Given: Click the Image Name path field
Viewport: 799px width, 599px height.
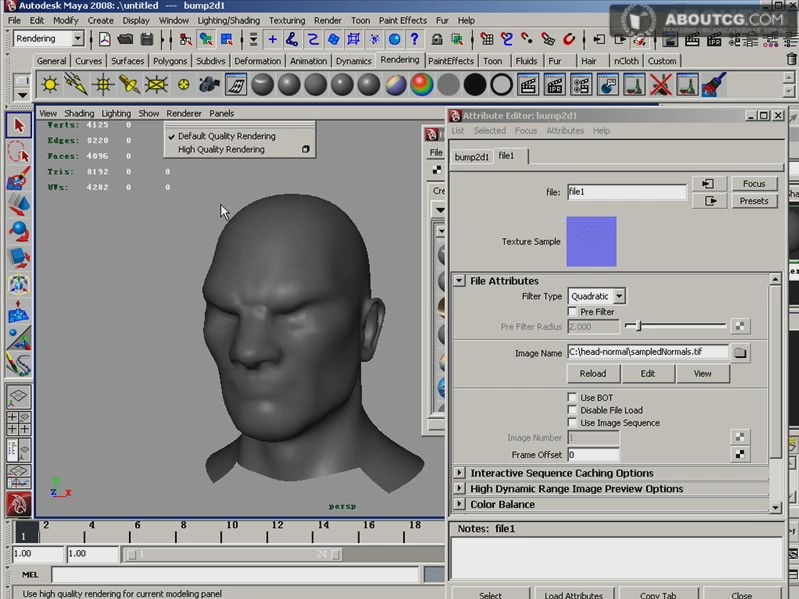Looking at the screenshot, I should pyautogui.click(x=648, y=352).
